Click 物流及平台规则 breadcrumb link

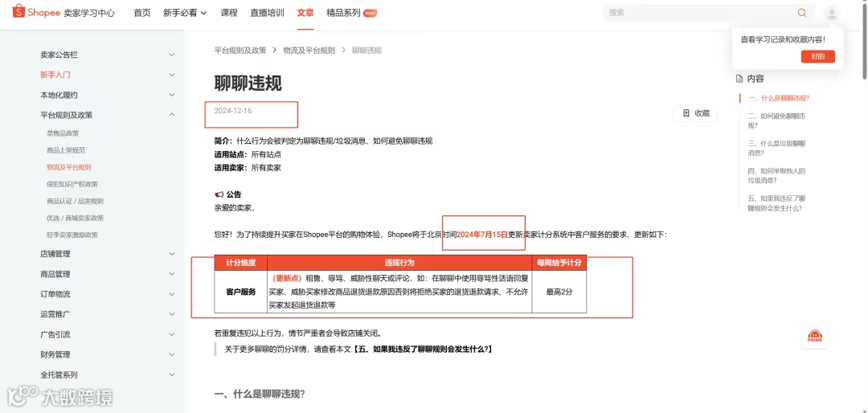click(x=309, y=51)
